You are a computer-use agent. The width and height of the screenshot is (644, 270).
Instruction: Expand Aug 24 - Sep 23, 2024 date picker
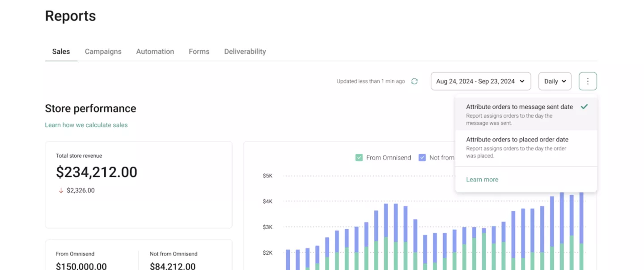[x=481, y=81]
